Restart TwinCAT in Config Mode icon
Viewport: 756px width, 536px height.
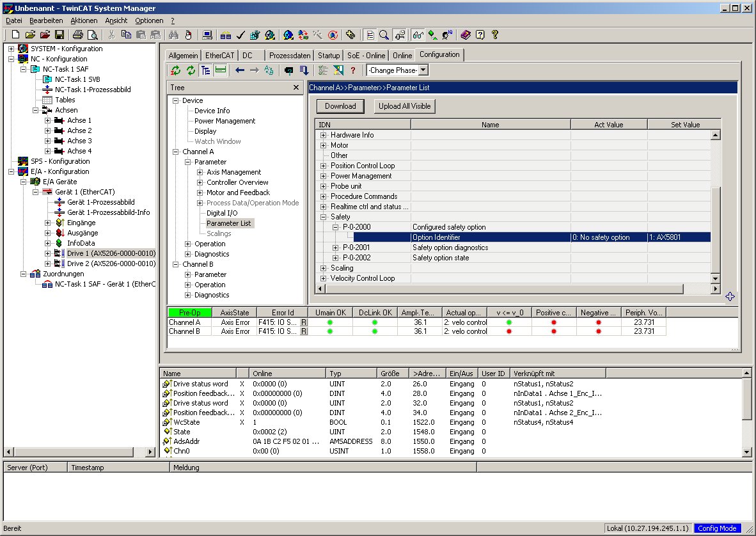(x=288, y=35)
